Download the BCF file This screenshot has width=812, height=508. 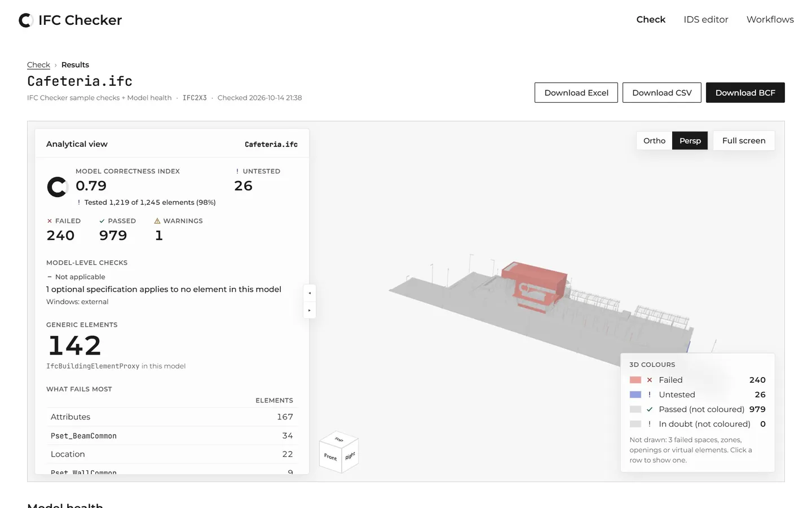point(745,93)
